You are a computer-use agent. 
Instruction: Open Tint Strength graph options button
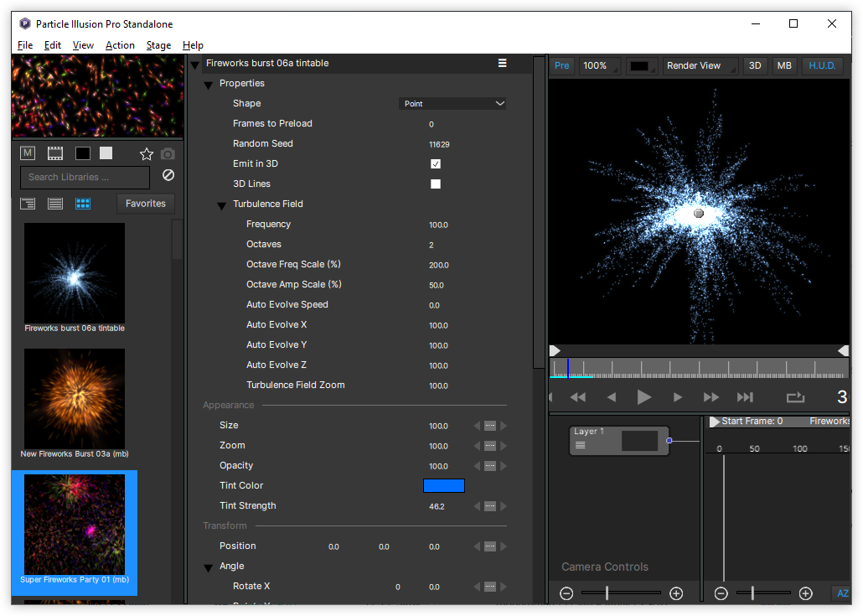(490, 506)
